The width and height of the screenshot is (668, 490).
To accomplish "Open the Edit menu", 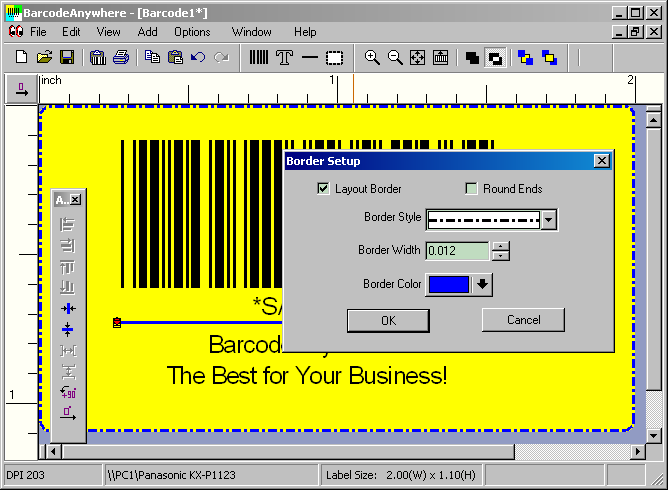I will click(71, 32).
